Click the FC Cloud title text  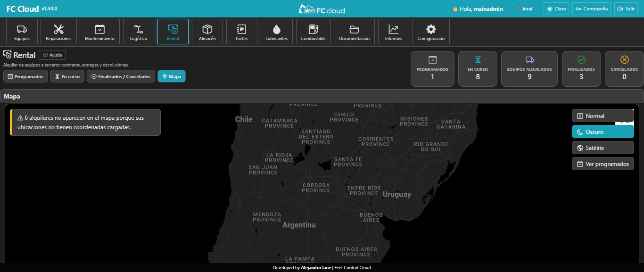pyautogui.click(x=23, y=9)
